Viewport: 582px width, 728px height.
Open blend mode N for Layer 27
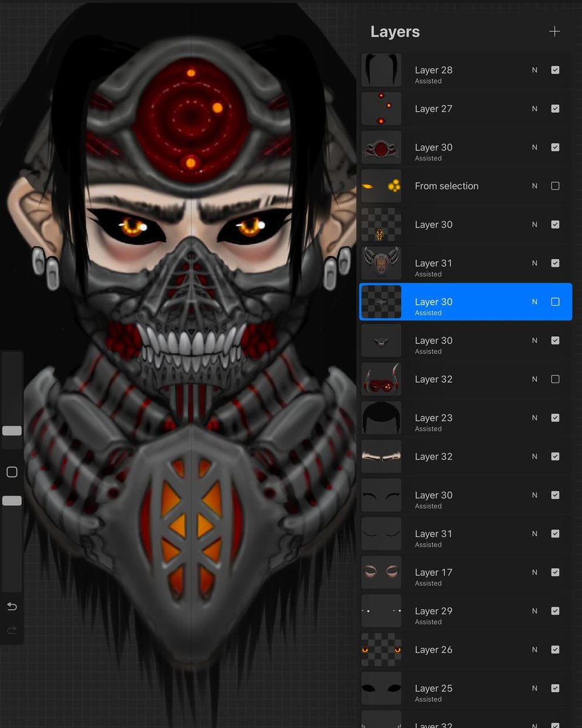535,109
